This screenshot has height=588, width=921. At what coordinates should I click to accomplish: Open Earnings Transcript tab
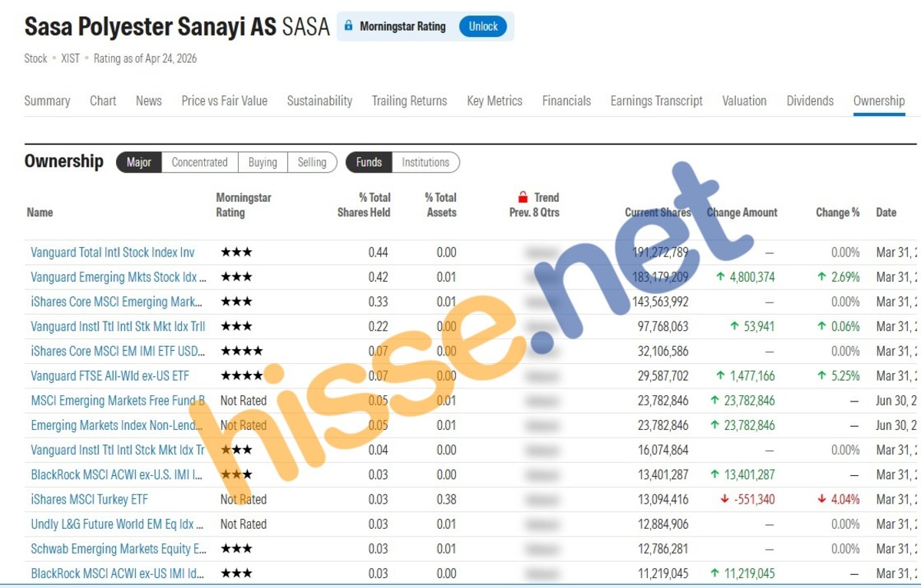656,101
